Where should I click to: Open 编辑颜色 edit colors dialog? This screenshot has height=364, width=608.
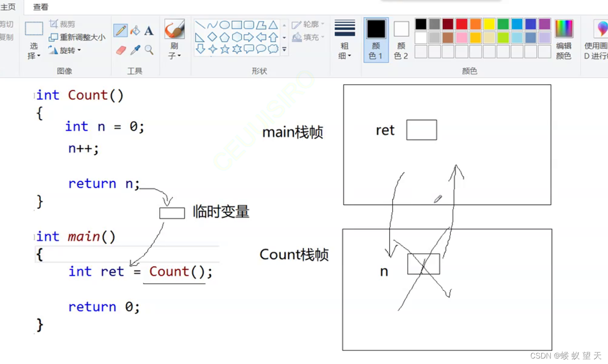coord(564,40)
